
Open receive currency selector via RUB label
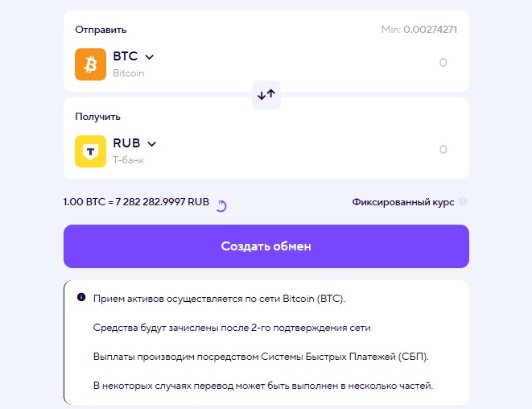126,143
